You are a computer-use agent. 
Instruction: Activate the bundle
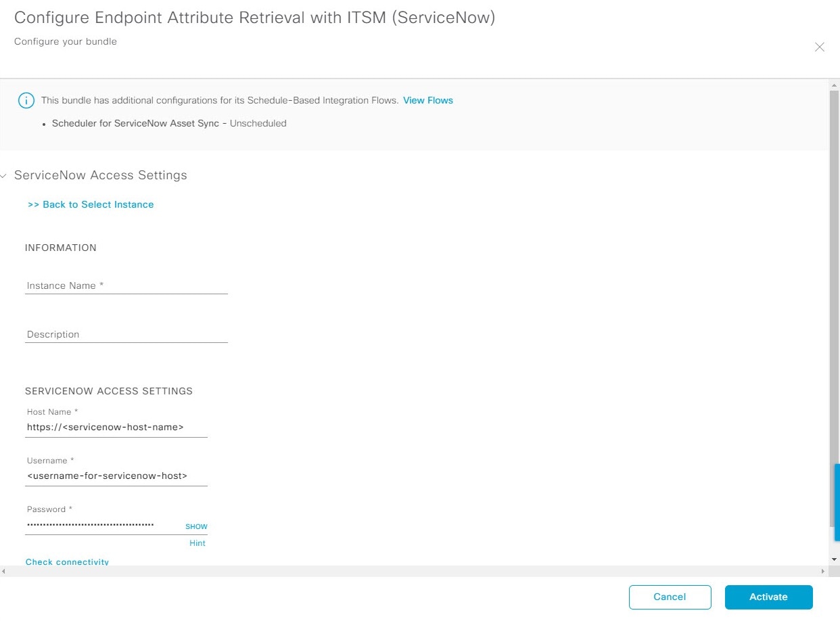coord(768,597)
